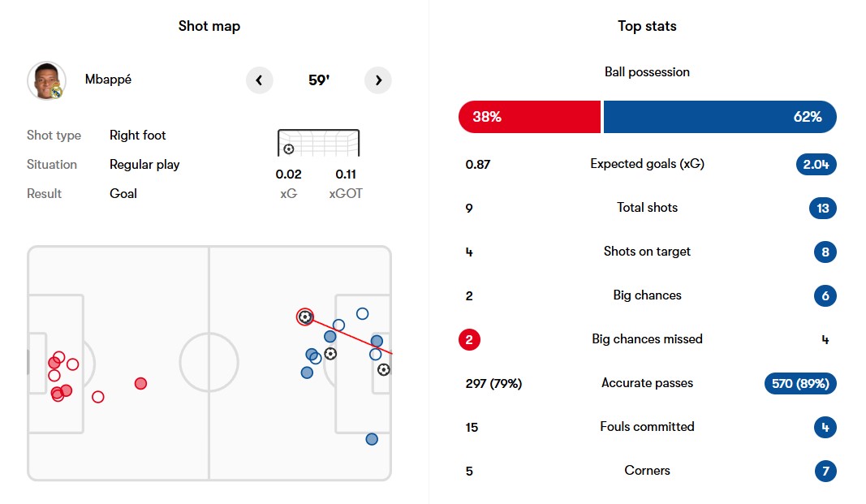Select isolated blue shot marker at pitch bottom
Image resolution: width=866 pixels, height=504 pixels.
372,439
